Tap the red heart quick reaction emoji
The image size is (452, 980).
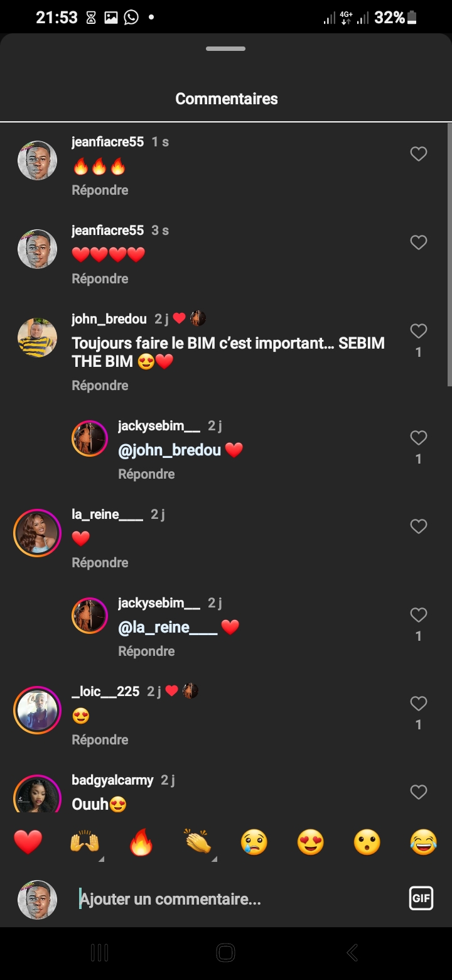click(28, 842)
